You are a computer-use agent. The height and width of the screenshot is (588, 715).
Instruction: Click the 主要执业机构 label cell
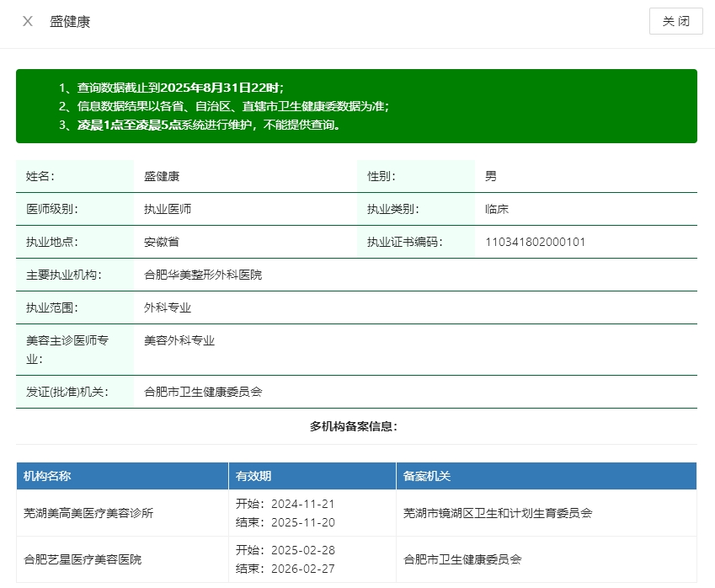coord(75,275)
